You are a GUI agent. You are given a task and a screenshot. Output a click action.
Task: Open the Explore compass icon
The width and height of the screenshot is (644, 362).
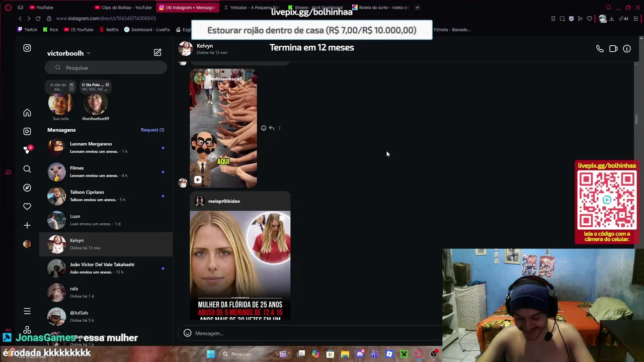pyautogui.click(x=27, y=188)
